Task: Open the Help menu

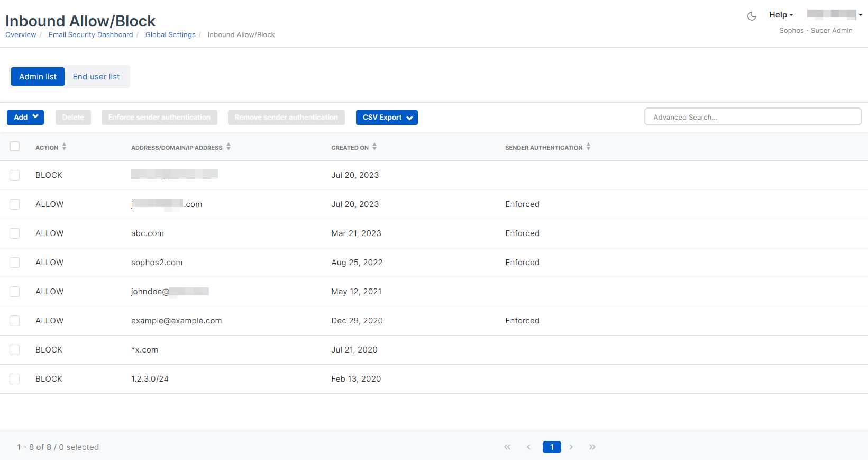Action: click(781, 15)
